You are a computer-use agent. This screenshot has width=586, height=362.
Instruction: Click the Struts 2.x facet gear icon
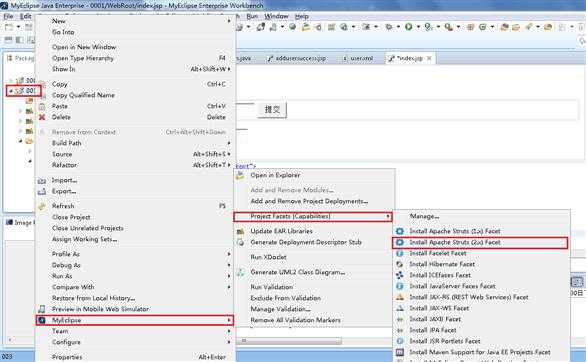(400, 242)
